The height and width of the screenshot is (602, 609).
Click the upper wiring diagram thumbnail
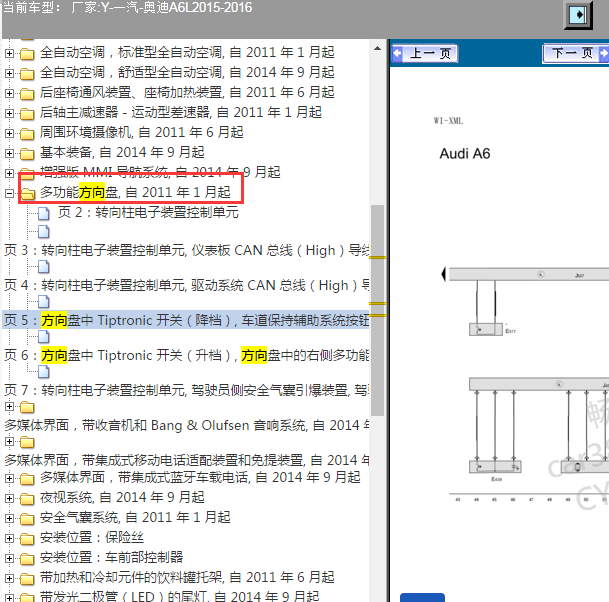pyautogui.click(x=524, y=302)
